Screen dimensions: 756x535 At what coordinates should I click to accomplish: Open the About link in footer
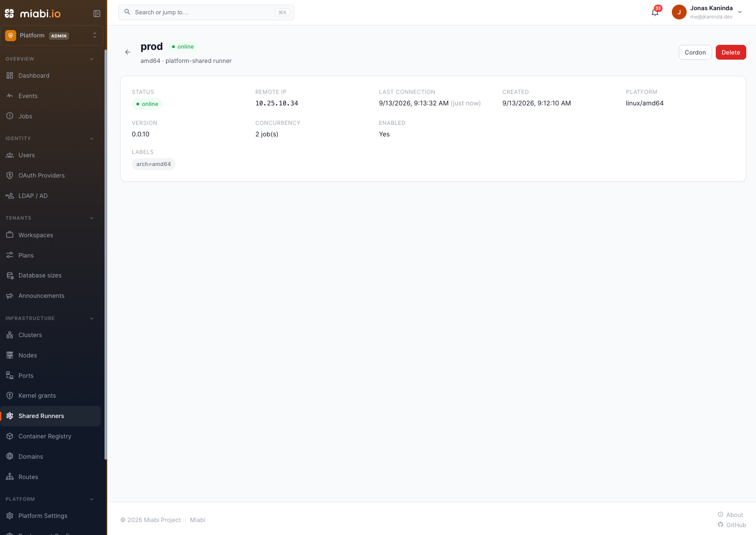coord(731,515)
